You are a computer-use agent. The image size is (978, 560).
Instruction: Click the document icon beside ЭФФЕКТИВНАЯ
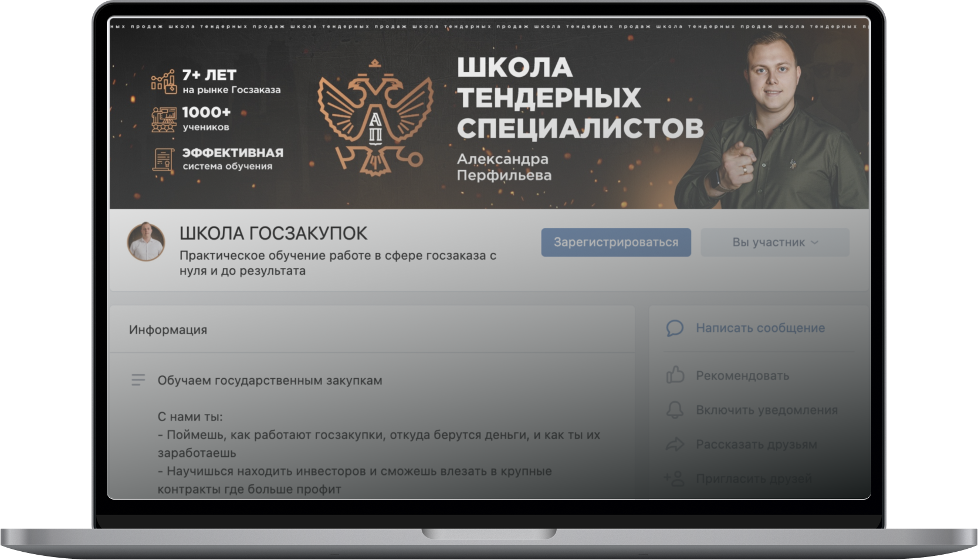pos(164,159)
